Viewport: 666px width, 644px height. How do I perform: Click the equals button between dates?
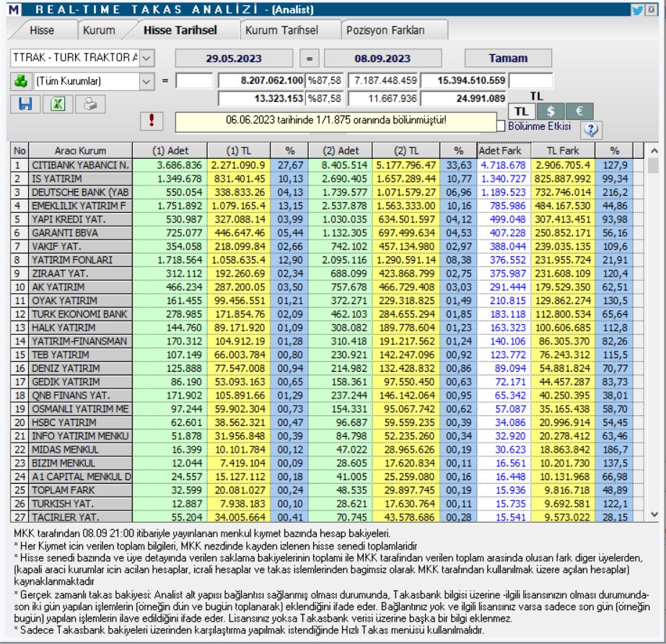[310, 58]
